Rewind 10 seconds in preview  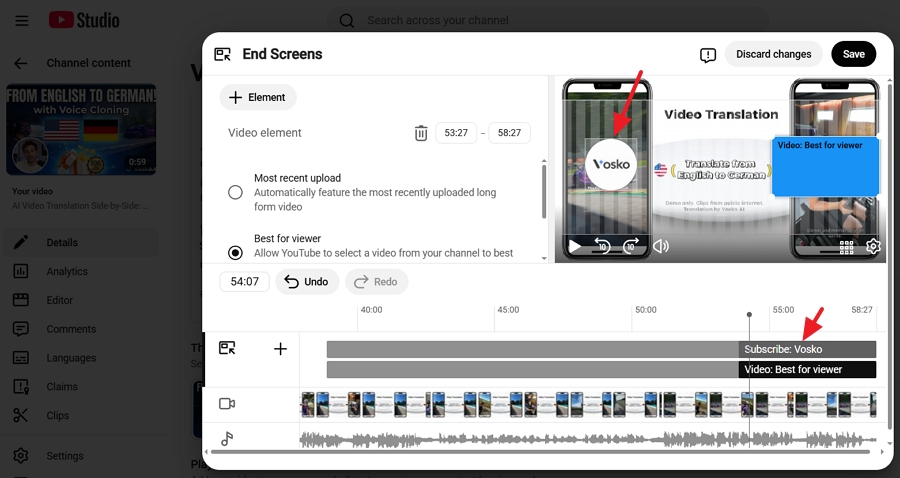(601, 246)
